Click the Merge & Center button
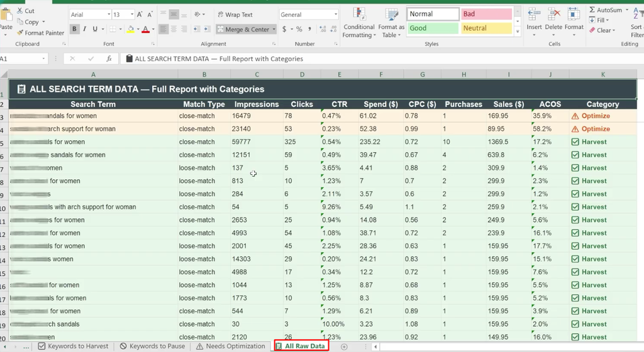644x352 pixels. click(243, 29)
